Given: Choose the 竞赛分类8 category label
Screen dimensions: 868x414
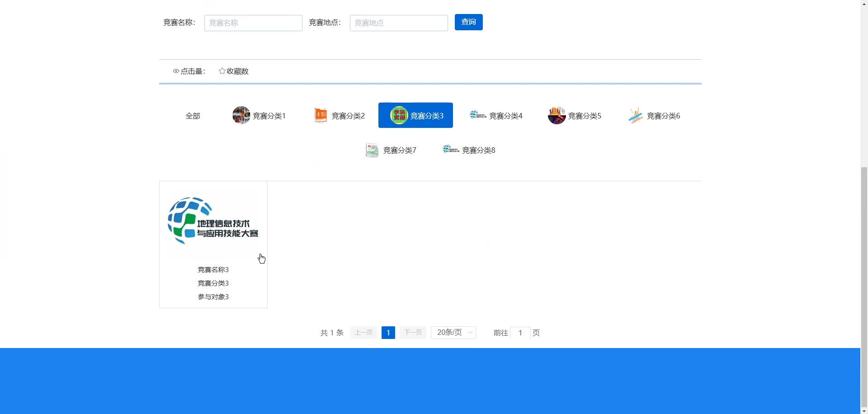Looking at the screenshot, I should tap(479, 150).
